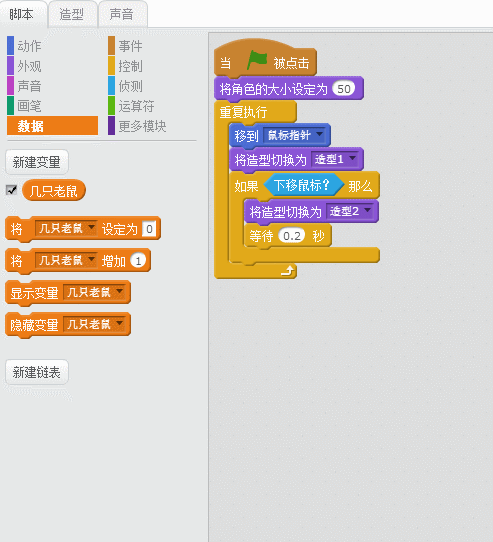The width and height of the screenshot is (493, 542).
Task: Click the wait time 0.2 field
Action: coord(292,236)
